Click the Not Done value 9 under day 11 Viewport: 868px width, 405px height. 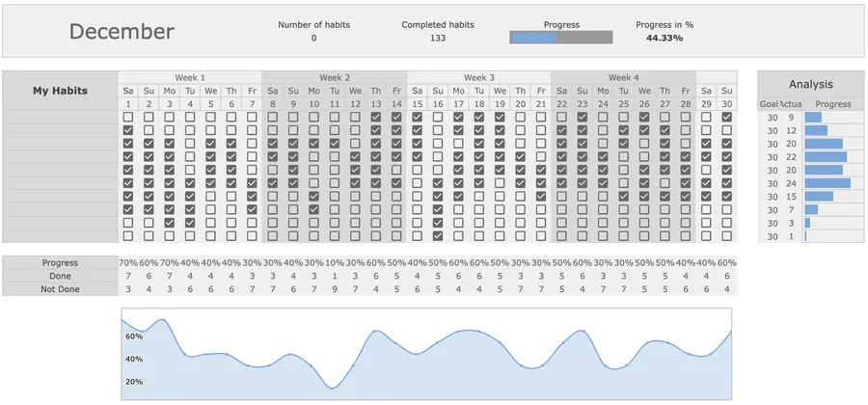tap(335, 289)
